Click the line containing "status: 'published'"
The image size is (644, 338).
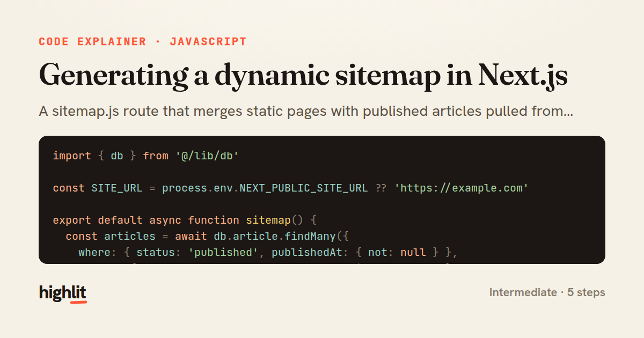point(267,252)
